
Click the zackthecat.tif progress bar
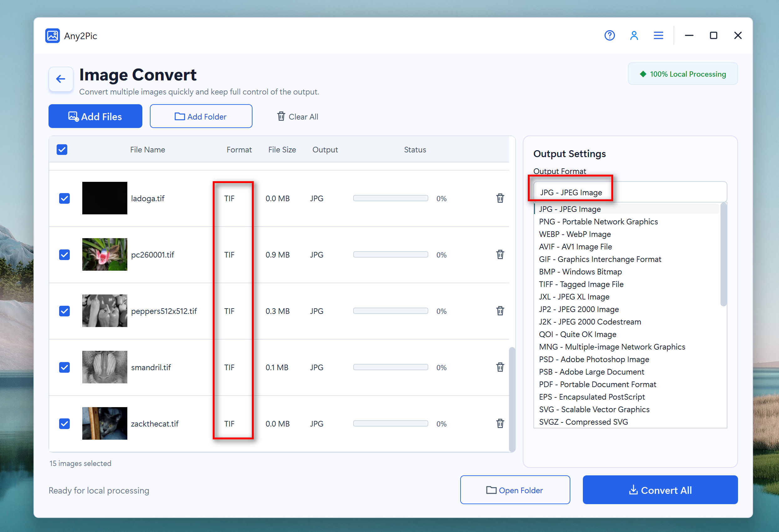[x=390, y=423]
